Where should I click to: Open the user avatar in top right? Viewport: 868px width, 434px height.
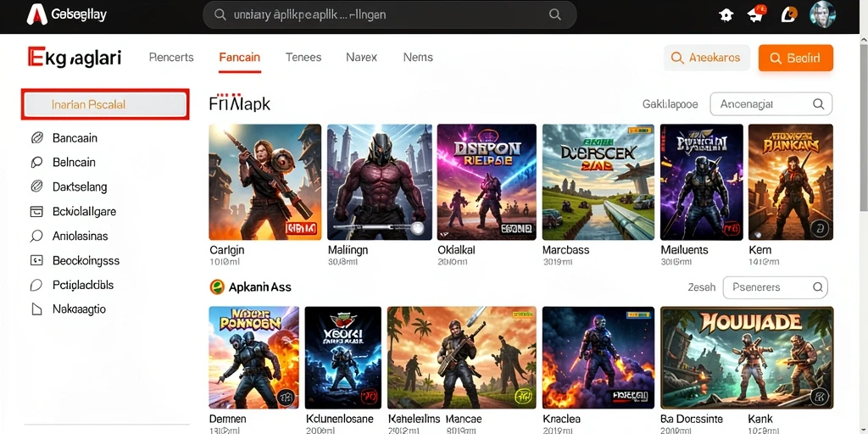[x=822, y=14]
